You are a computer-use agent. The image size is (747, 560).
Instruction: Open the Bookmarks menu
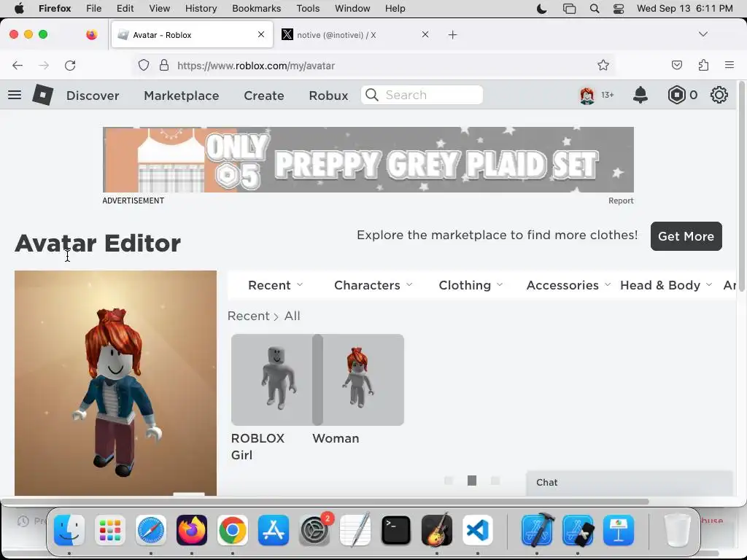(x=256, y=9)
